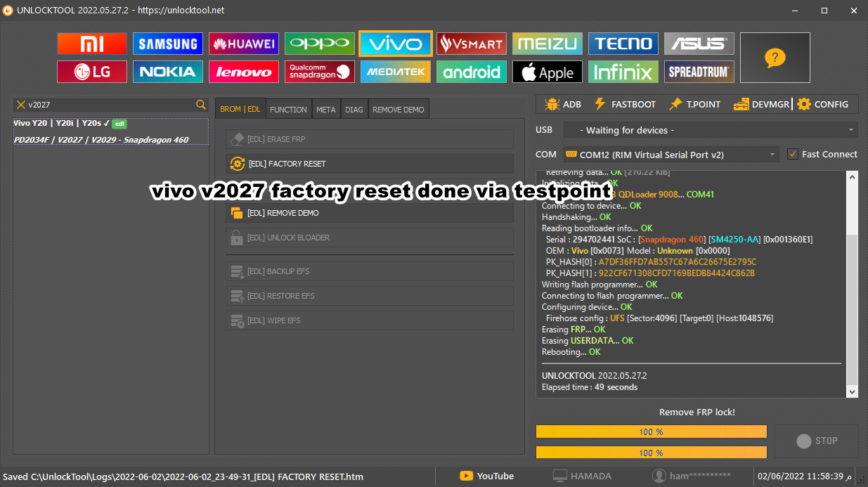Image resolution: width=868 pixels, height=487 pixels.
Task: Click the upper 100 % progress bar
Action: point(652,431)
